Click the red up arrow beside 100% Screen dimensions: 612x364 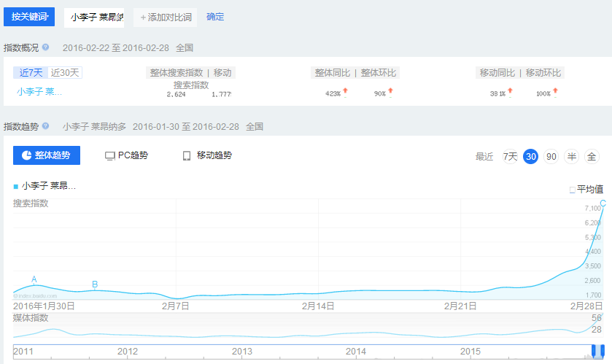coord(556,92)
